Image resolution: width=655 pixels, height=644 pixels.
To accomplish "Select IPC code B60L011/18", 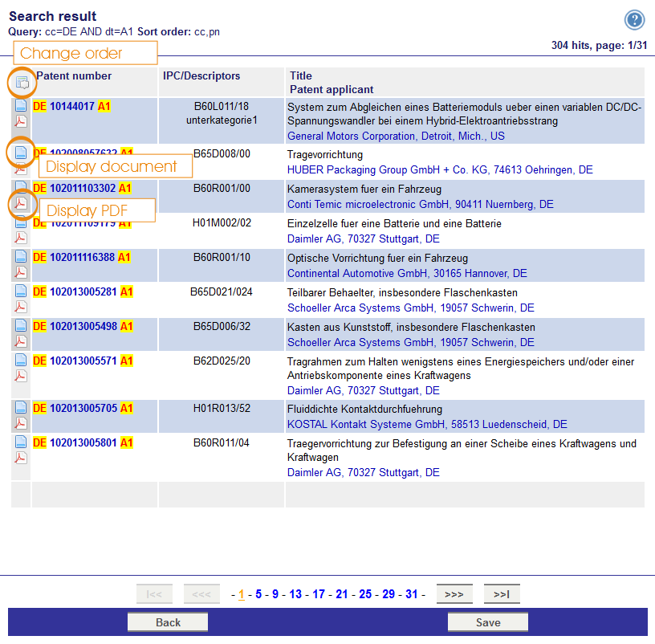I will click(222, 106).
